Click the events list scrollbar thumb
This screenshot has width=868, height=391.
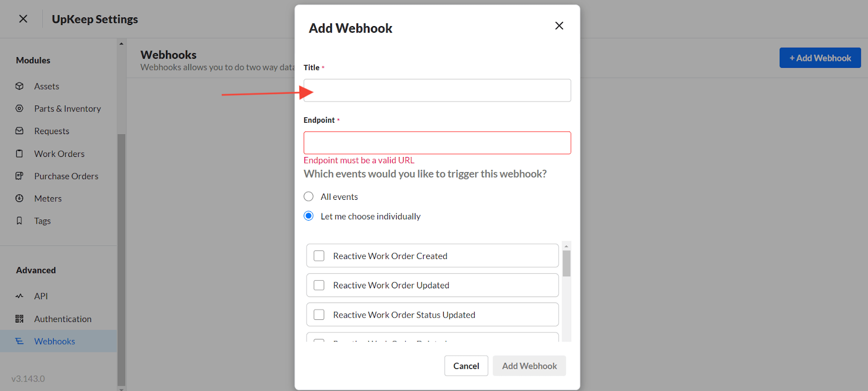(566, 263)
